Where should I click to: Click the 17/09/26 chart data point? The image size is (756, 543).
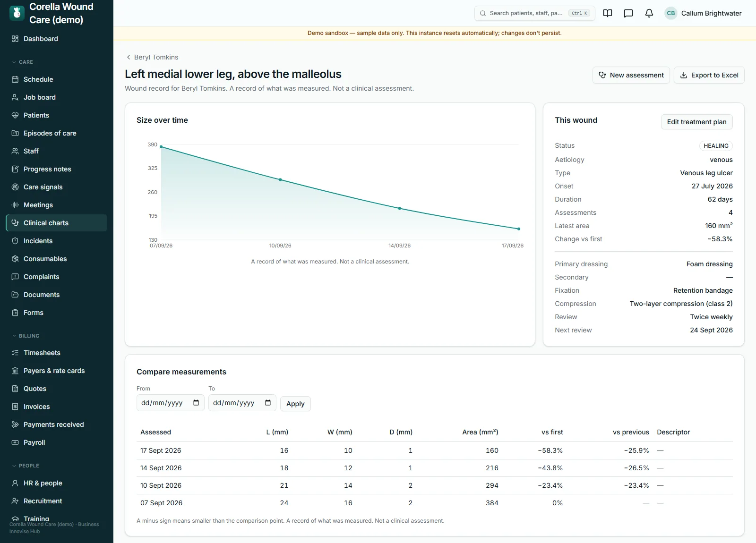point(519,229)
